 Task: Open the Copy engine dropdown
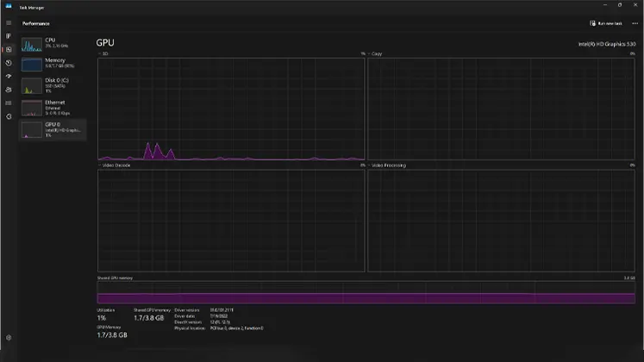(375, 53)
